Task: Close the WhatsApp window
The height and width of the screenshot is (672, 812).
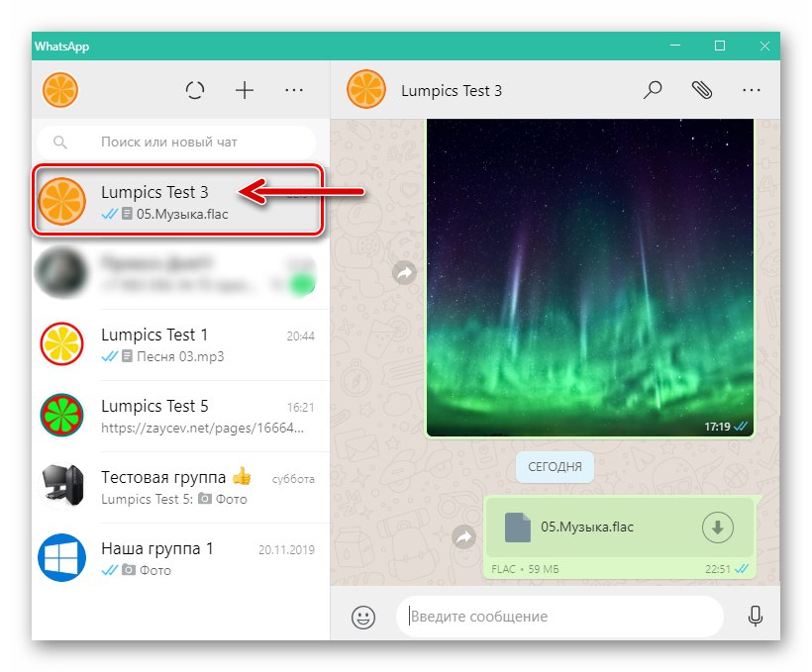Action: (764, 46)
